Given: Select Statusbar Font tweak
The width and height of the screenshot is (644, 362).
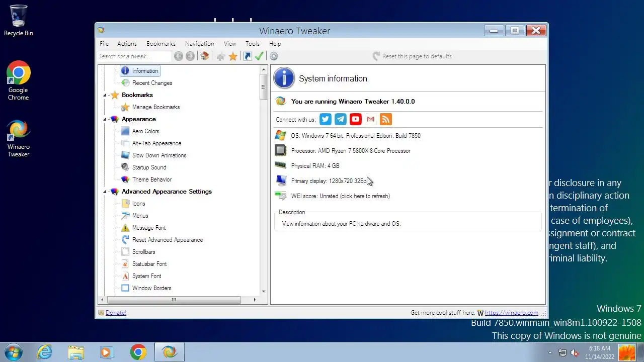Looking at the screenshot, I should click(149, 264).
